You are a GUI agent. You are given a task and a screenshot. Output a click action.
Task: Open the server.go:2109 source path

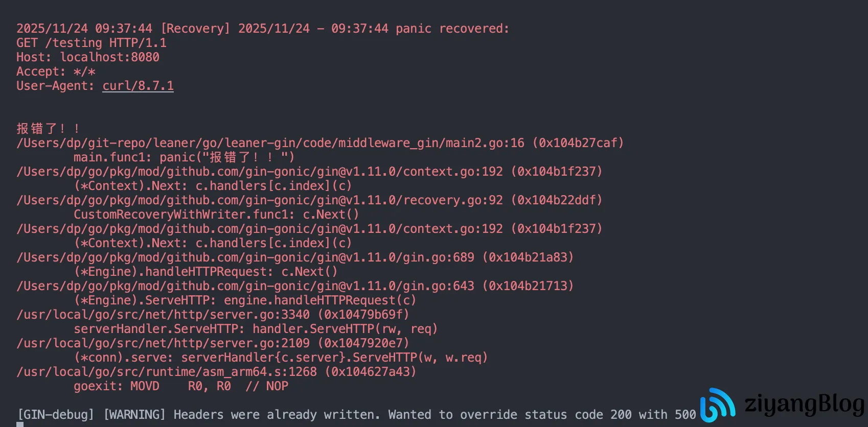pyautogui.click(x=163, y=343)
